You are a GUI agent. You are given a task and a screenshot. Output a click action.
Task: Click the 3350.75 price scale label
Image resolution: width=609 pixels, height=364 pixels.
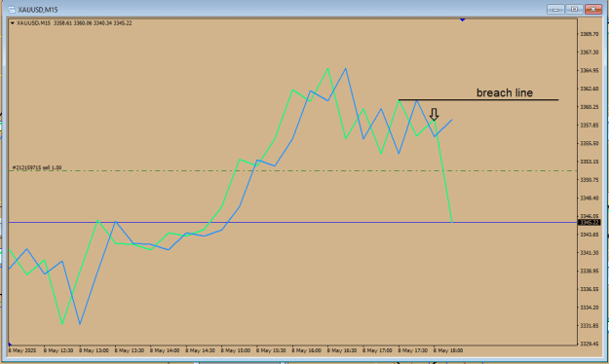click(590, 180)
